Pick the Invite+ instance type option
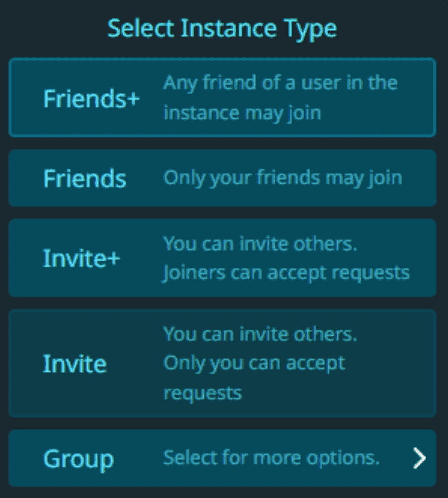 tap(222, 258)
